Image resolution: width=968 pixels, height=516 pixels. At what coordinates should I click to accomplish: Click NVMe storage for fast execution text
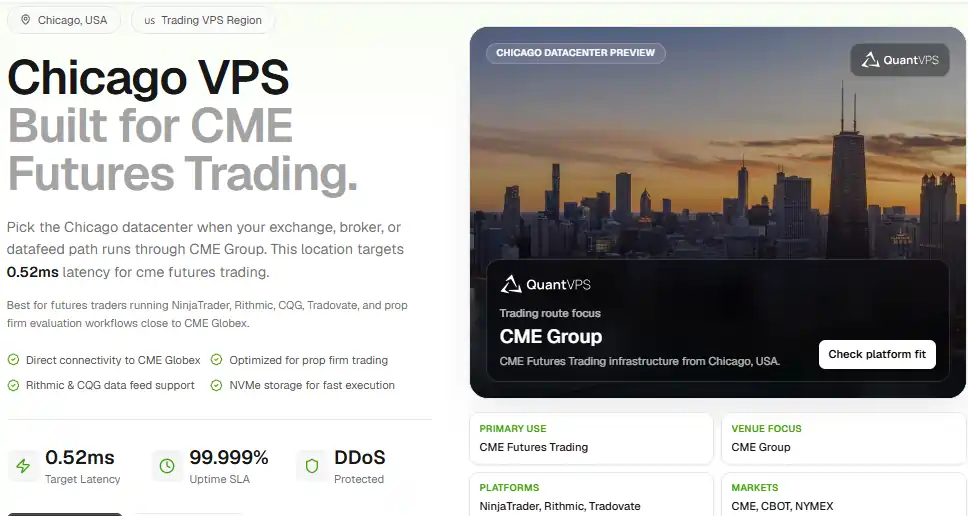tap(312, 385)
